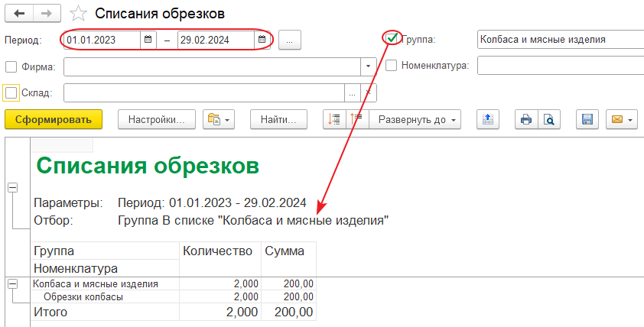644x327 pixels.
Task: Enable the Склад filter checkbox
Action: [11, 92]
